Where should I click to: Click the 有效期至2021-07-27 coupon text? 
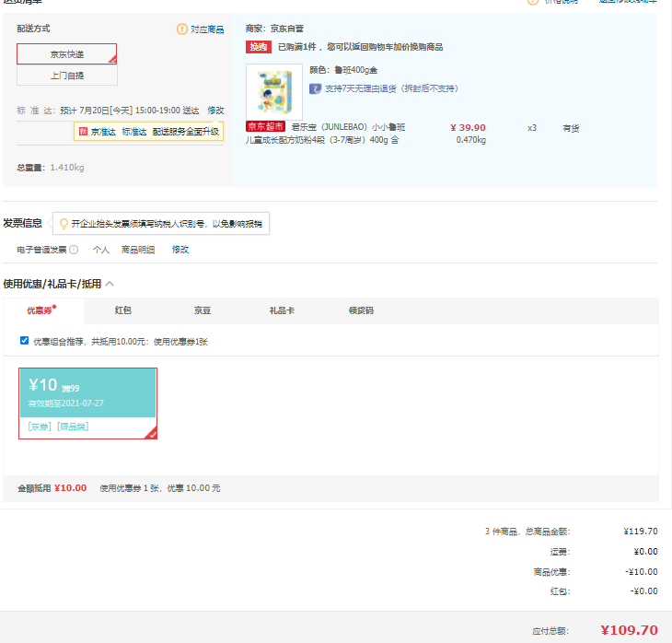point(66,403)
